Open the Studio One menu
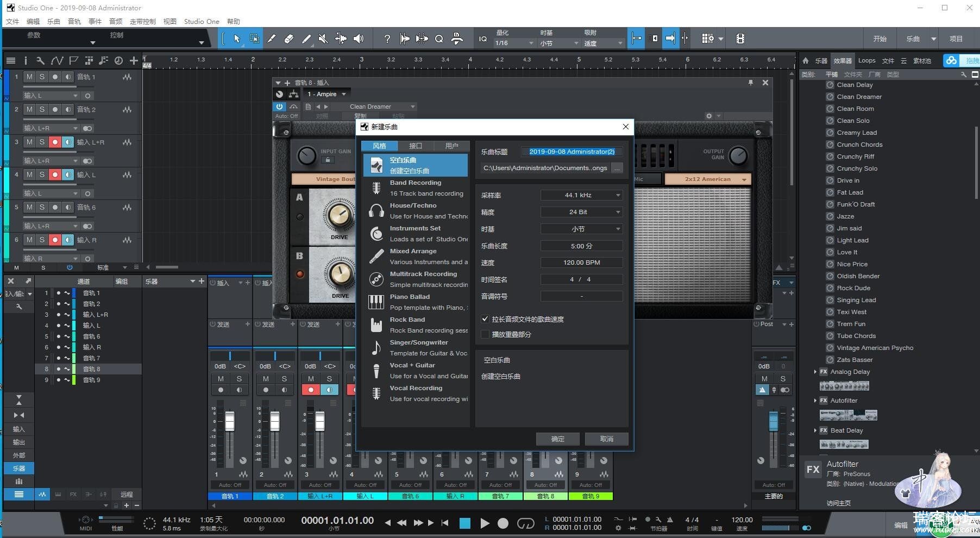This screenshot has height=538, width=980. pyautogui.click(x=202, y=22)
